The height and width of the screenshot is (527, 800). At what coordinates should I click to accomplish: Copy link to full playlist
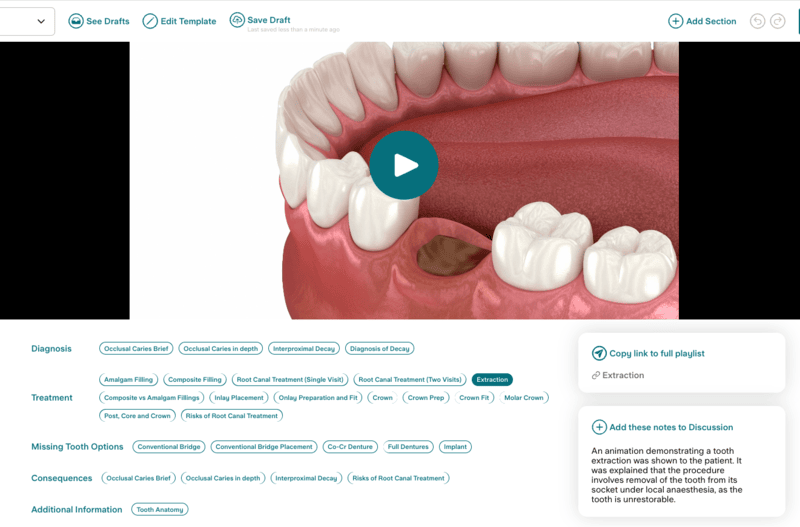(x=657, y=353)
